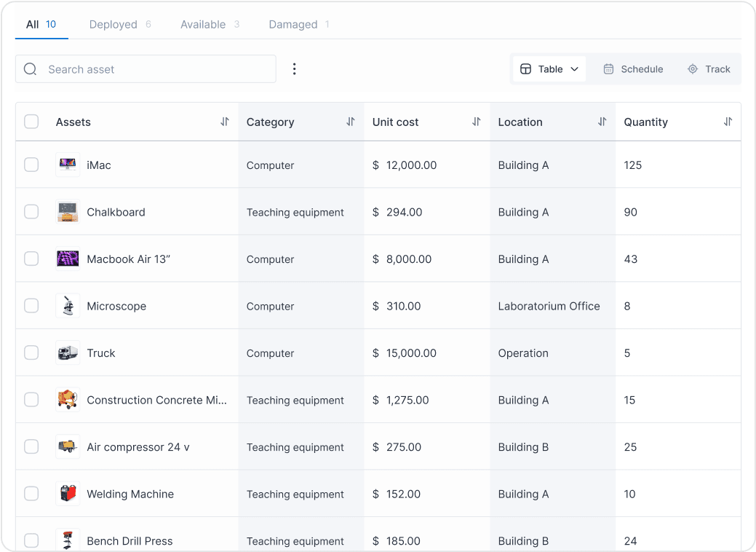Viewport: 756px width, 552px height.
Task: Sort the Assets column using its sort icon
Action: 225,122
